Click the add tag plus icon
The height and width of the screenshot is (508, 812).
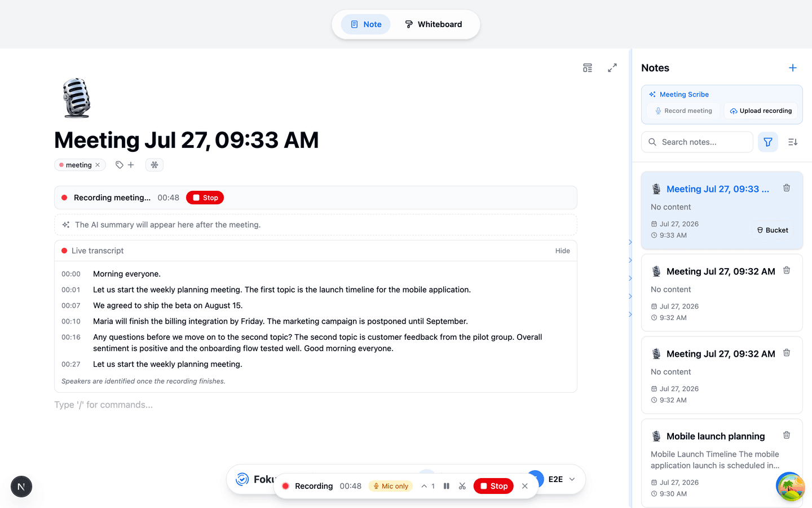click(x=131, y=165)
